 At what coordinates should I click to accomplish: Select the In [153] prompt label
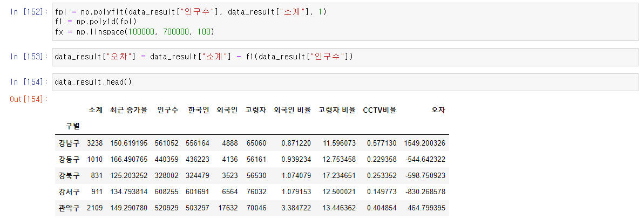(x=29, y=57)
